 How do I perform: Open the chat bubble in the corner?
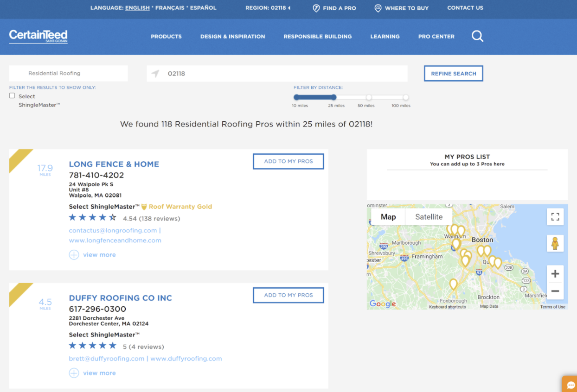pyautogui.click(x=571, y=385)
